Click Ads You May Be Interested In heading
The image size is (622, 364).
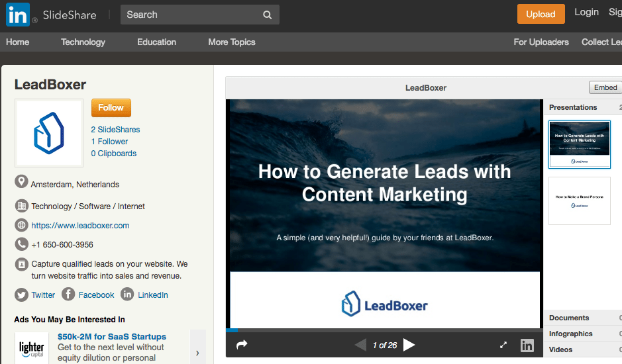point(70,320)
